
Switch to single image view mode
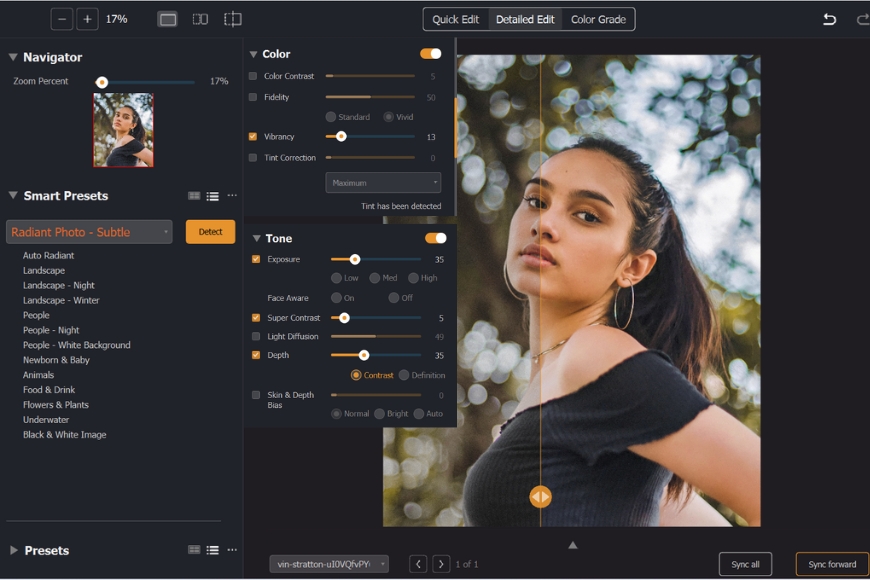coord(168,19)
